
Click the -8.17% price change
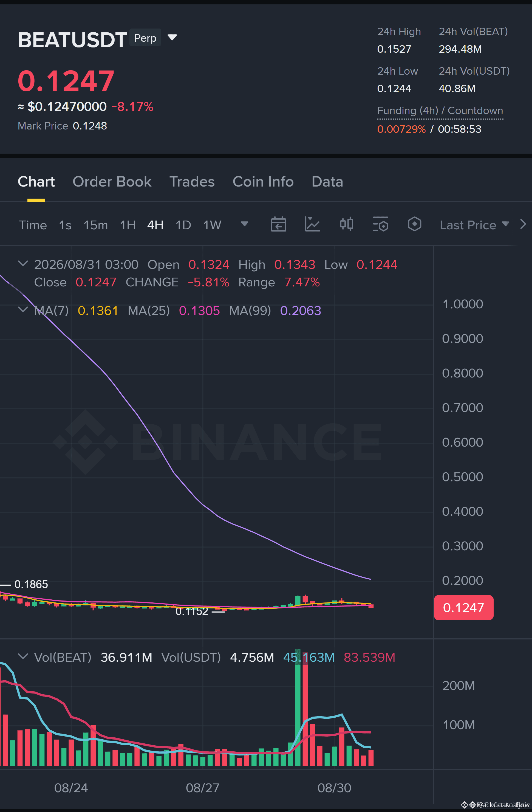pyautogui.click(x=132, y=106)
